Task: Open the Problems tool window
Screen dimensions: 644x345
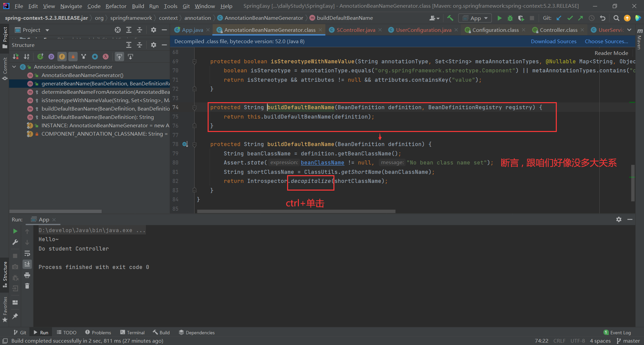Action: pyautogui.click(x=98, y=332)
